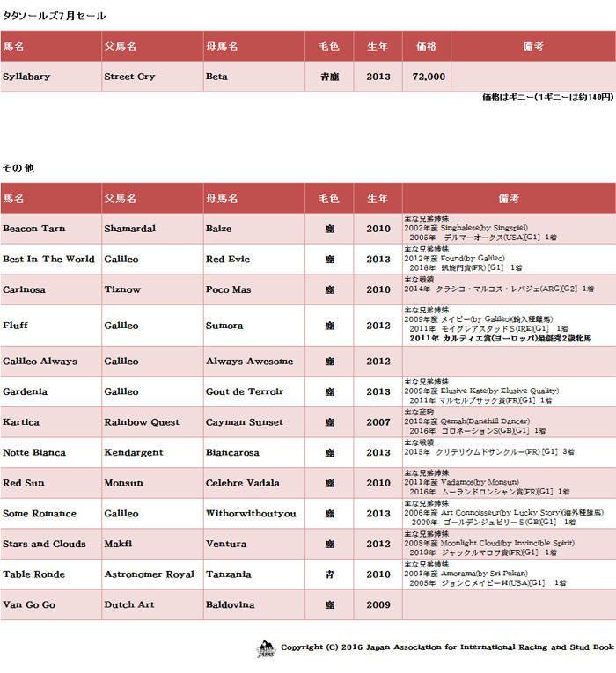Click horse name Gardenia

pyautogui.click(x=25, y=391)
